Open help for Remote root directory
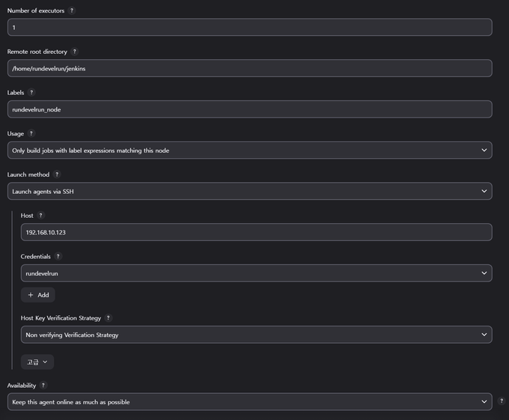This screenshot has width=509, height=420. point(75,52)
